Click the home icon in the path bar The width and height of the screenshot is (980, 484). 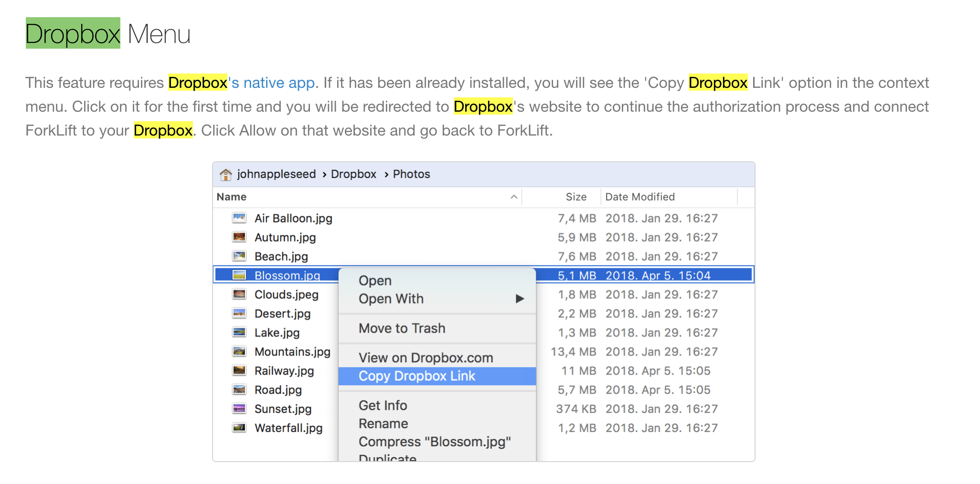click(x=225, y=175)
